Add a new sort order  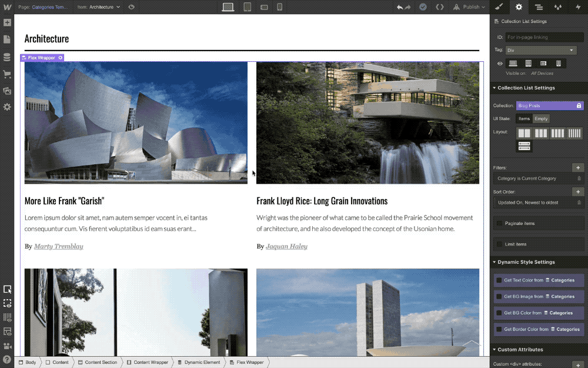point(578,192)
